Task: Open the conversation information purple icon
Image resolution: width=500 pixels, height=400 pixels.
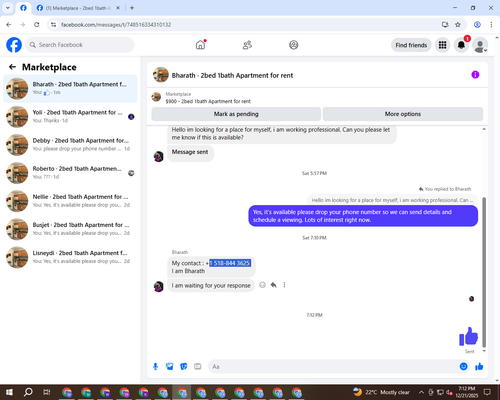Action: (475, 75)
